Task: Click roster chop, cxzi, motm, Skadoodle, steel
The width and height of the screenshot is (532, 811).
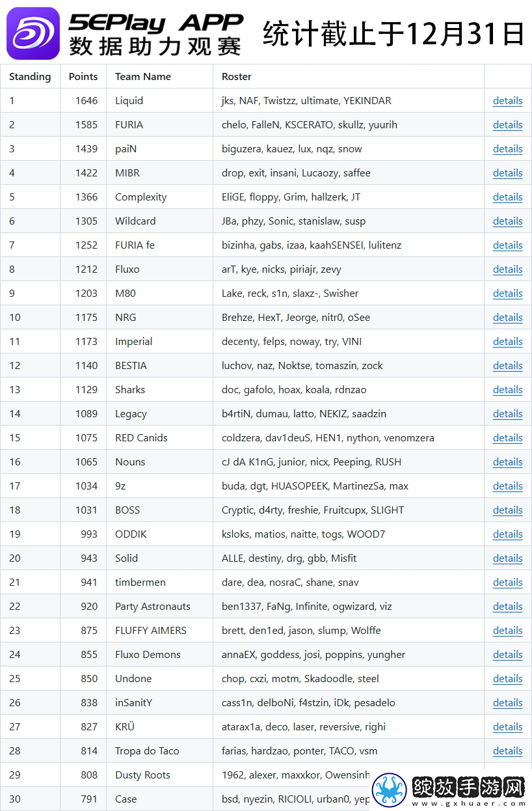Action: tap(300, 679)
